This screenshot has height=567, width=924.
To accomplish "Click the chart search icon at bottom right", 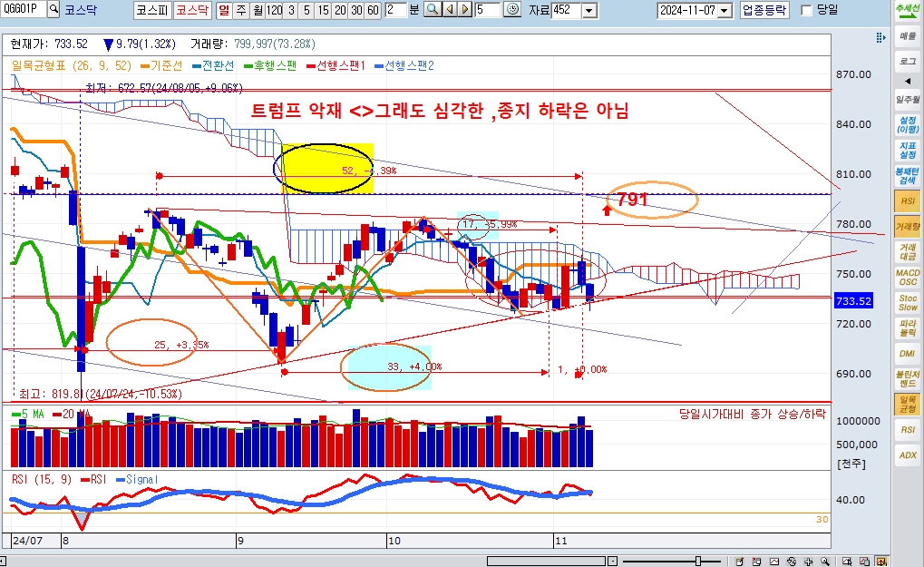I will 848,562.
